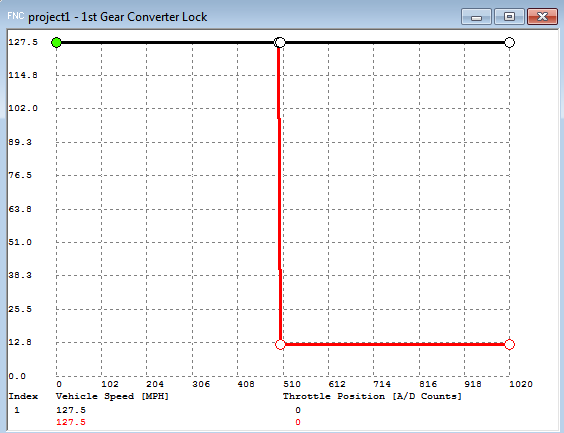Minimize the 1st Gear Converter Lock window
The image size is (564, 433).
[x=476, y=17]
